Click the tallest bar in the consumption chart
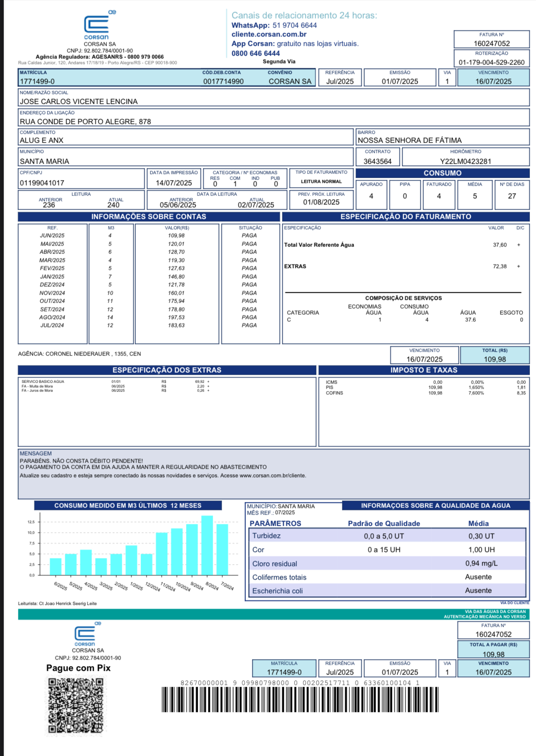 207,545
